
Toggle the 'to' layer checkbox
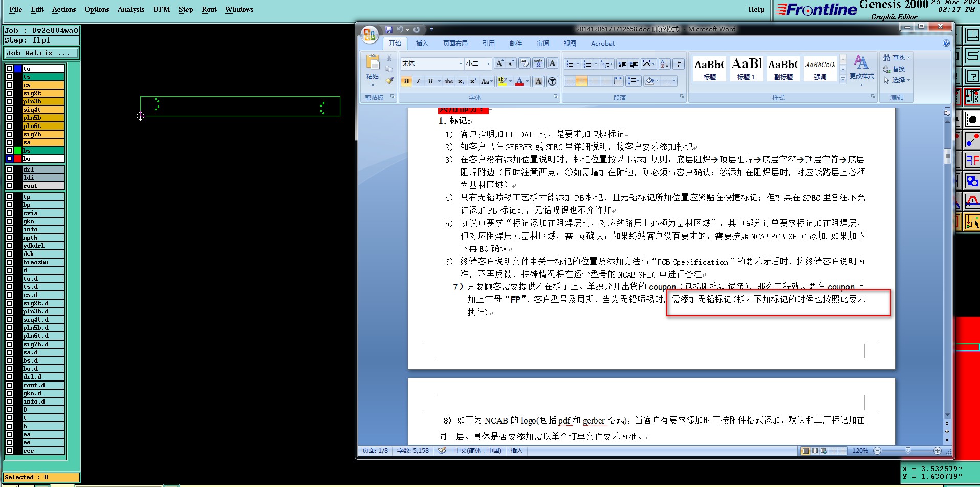tap(9, 69)
